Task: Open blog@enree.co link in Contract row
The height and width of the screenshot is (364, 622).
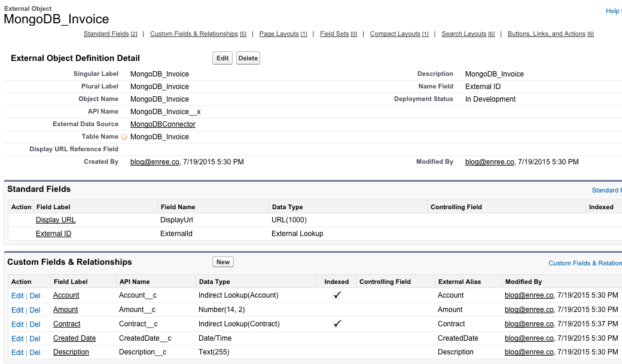Action: click(x=529, y=323)
